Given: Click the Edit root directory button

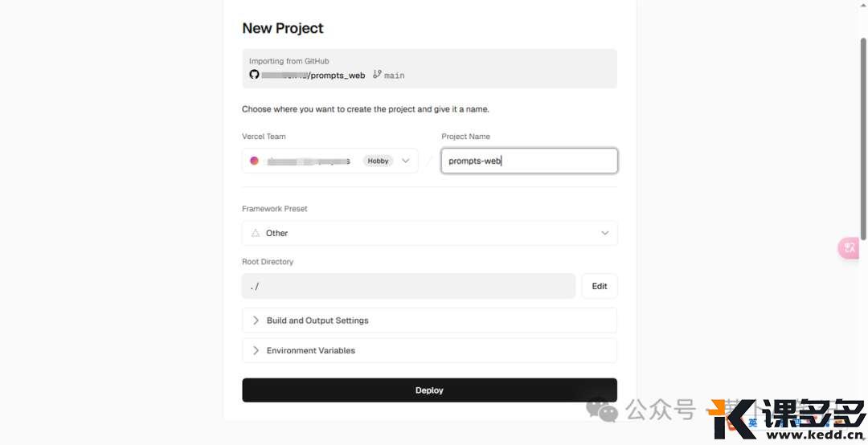Looking at the screenshot, I should click(x=600, y=286).
